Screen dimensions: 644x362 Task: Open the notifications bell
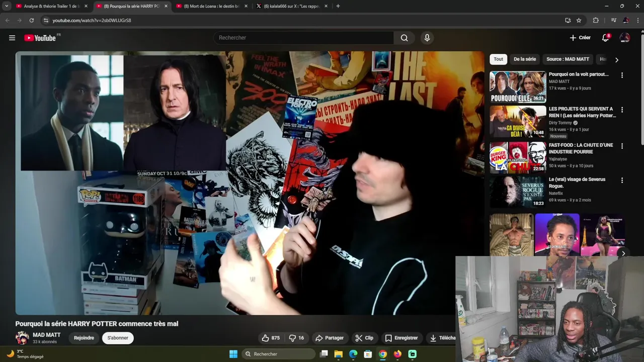point(606,38)
